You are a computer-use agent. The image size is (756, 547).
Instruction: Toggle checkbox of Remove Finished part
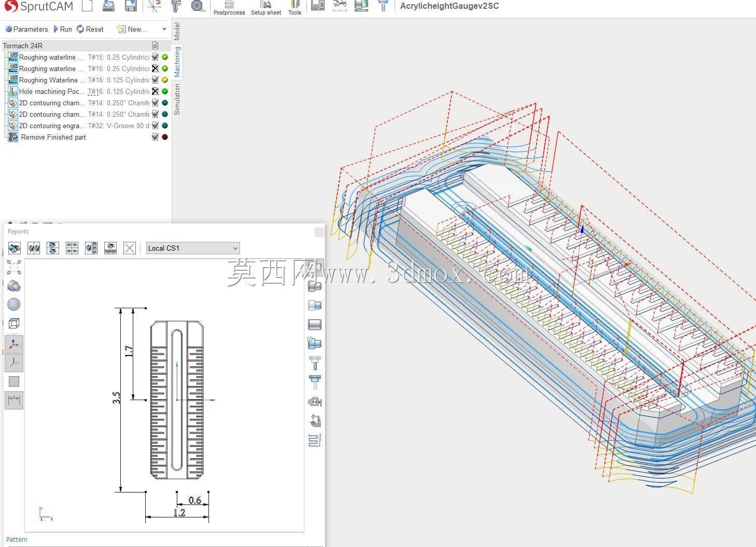[155, 137]
